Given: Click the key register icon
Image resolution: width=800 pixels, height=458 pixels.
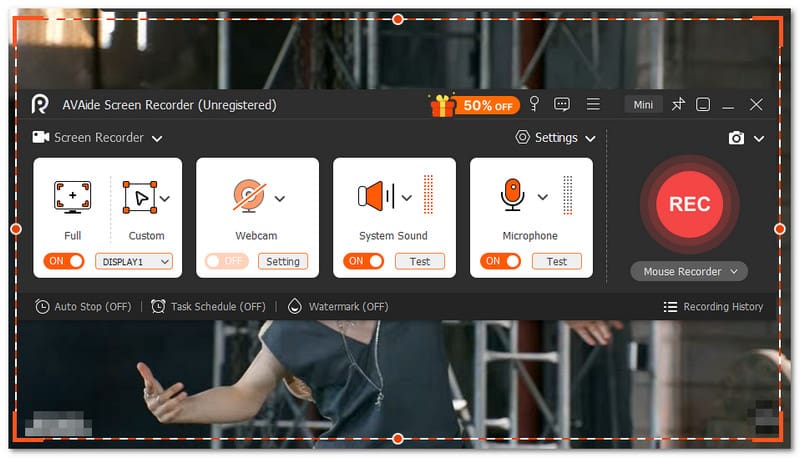Looking at the screenshot, I should click(x=534, y=104).
